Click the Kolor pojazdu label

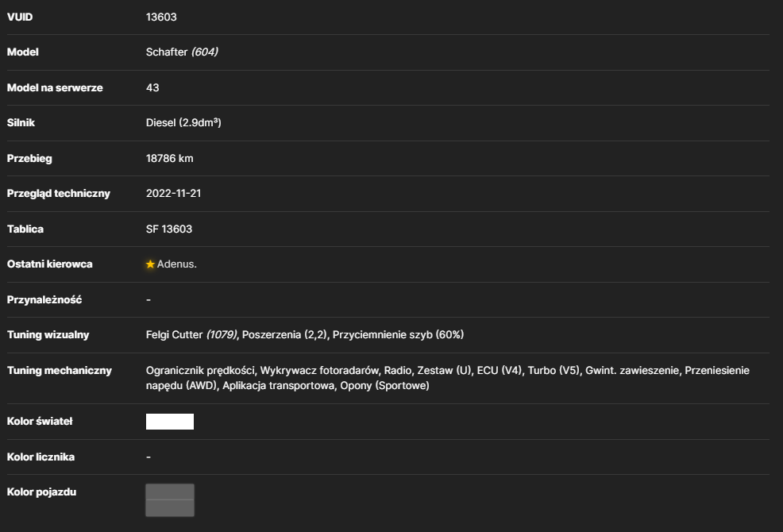click(42, 492)
